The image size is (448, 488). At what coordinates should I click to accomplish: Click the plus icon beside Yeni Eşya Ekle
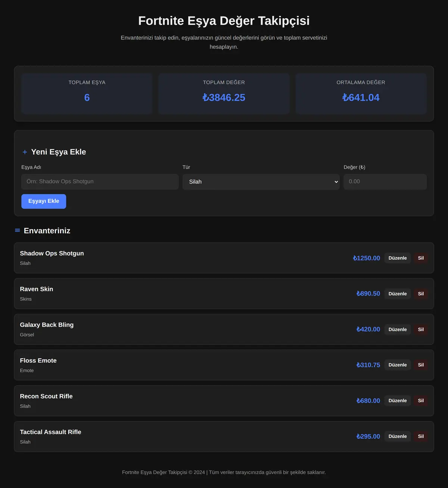point(25,152)
